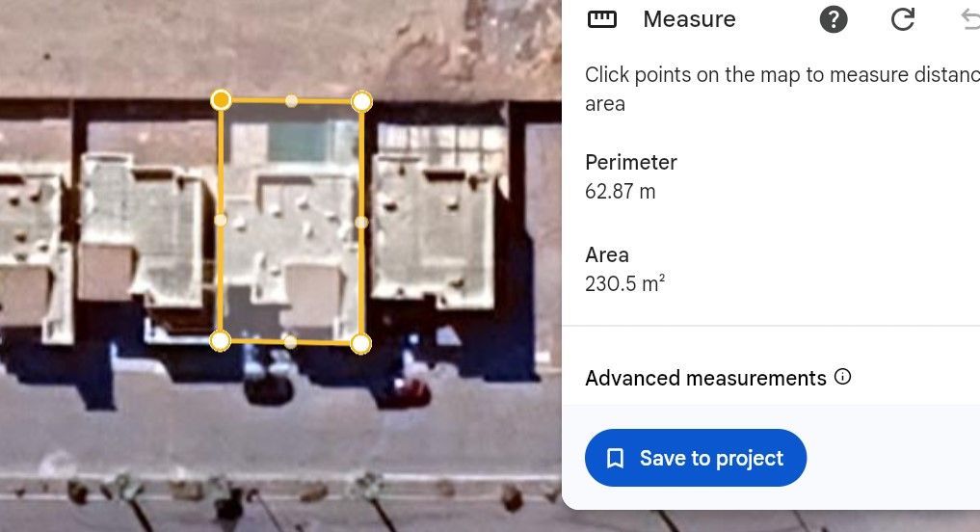Click the midpoint handle on the right edge
Image resolution: width=980 pixels, height=532 pixels.
click(x=361, y=222)
